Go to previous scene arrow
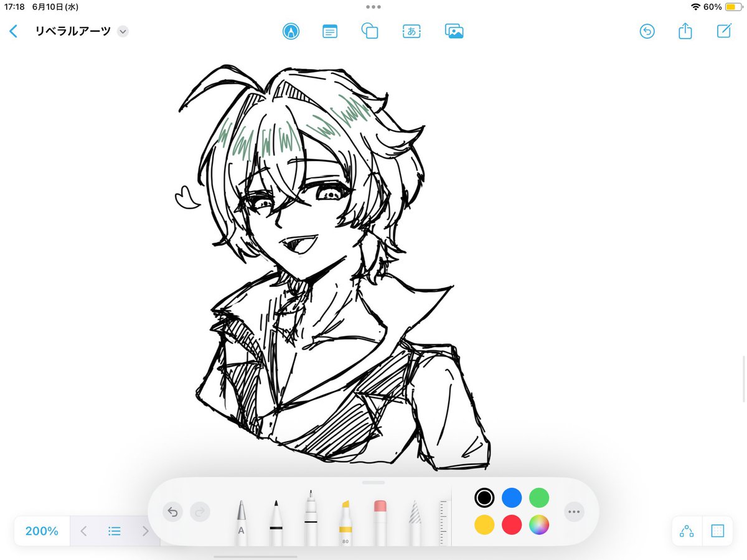 (x=84, y=531)
